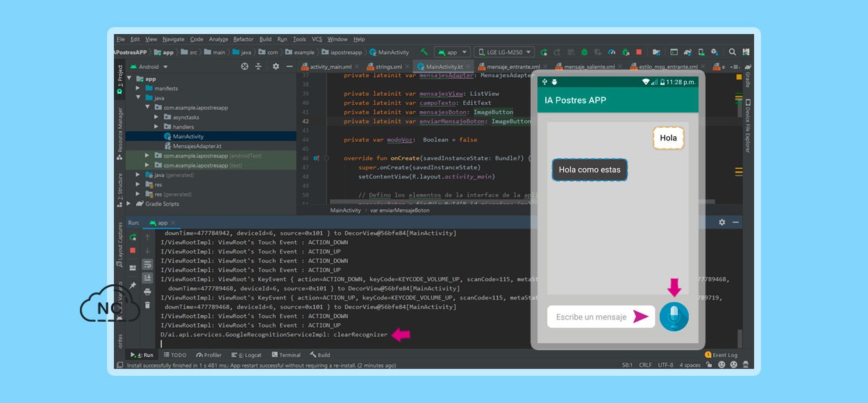Click the Collapse All icon in Project panel

(258, 67)
